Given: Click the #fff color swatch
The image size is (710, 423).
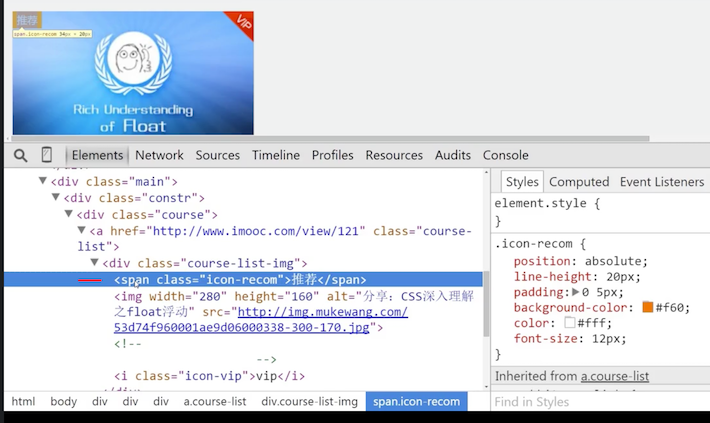Looking at the screenshot, I should (x=570, y=323).
